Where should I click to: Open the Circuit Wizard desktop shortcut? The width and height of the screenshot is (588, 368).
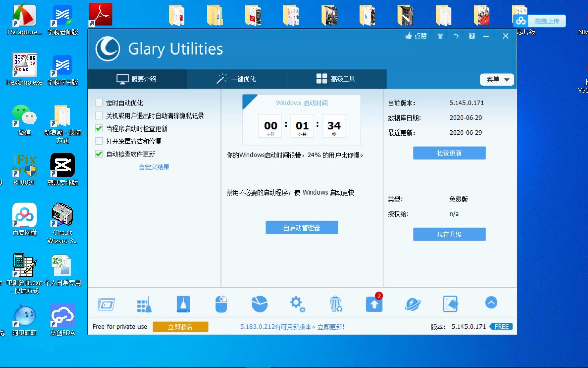63,224
